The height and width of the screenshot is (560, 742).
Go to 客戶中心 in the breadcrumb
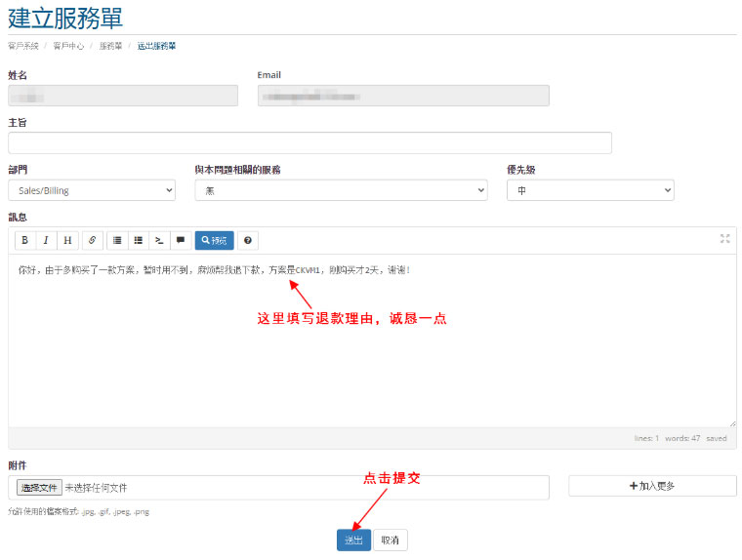[68, 46]
